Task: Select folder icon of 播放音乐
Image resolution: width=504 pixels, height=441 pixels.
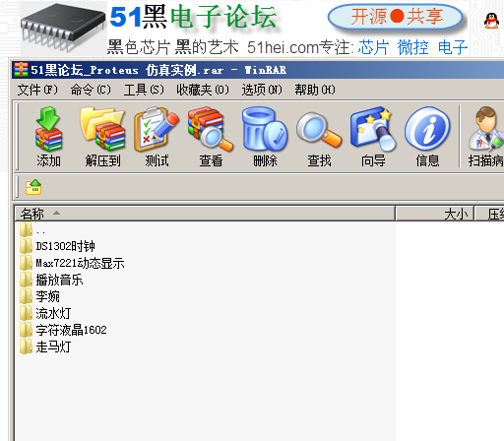Action: pyautogui.click(x=26, y=280)
